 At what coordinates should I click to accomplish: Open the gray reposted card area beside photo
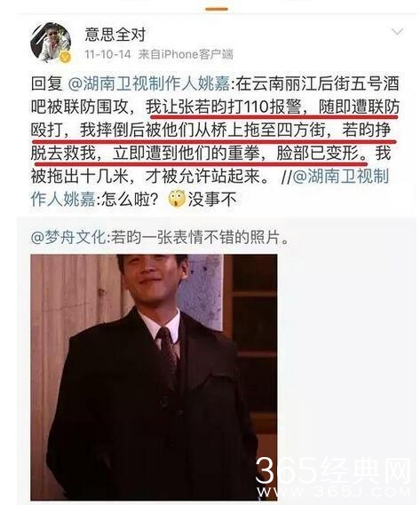[345, 354]
